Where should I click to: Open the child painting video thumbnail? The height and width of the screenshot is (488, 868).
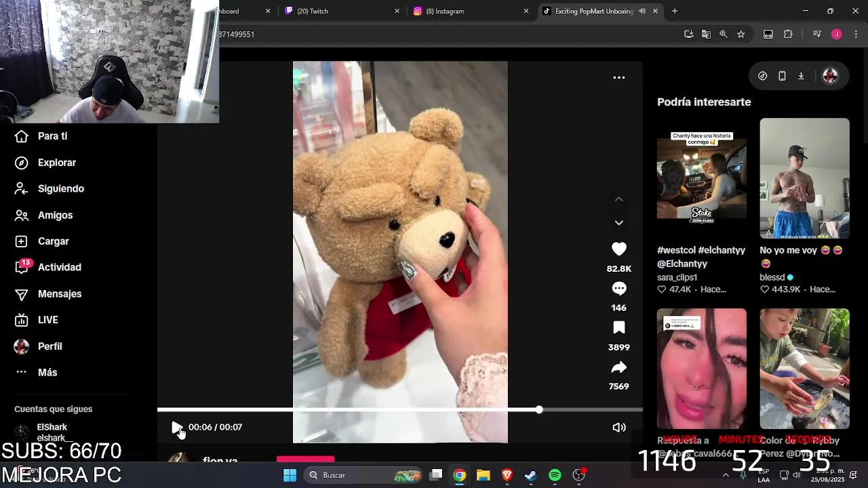[x=804, y=369]
